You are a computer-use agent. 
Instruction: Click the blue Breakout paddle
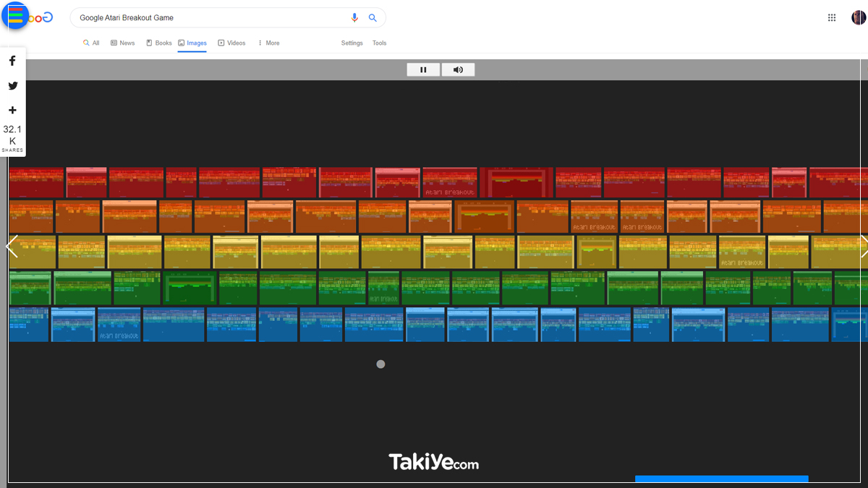coord(721,479)
